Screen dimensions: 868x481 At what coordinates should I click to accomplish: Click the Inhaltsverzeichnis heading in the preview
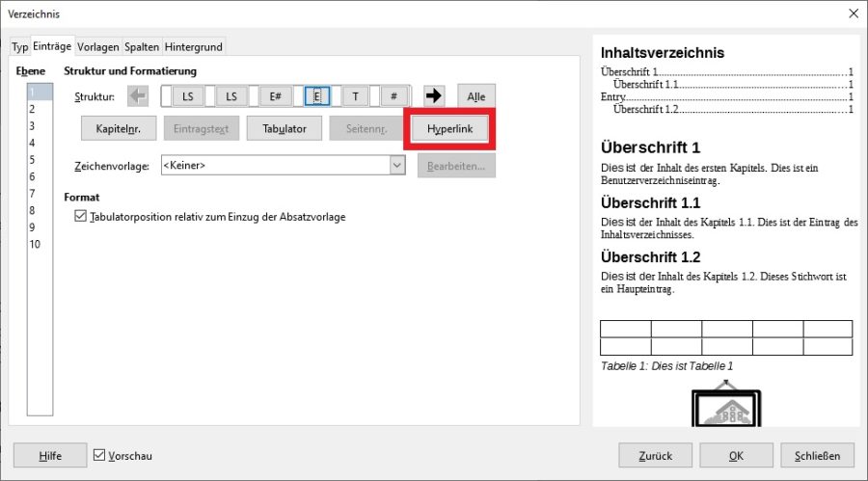(663, 53)
